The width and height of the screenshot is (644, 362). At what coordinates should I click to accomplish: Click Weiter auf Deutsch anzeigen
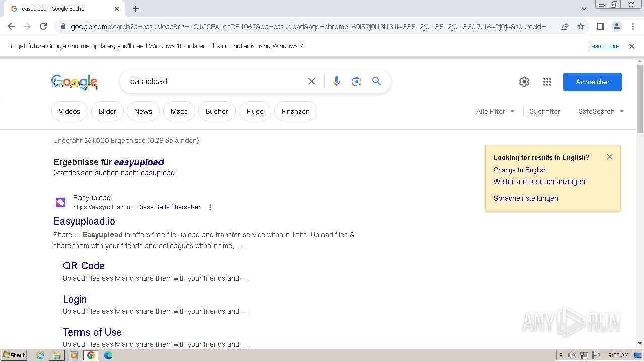tap(539, 182)
